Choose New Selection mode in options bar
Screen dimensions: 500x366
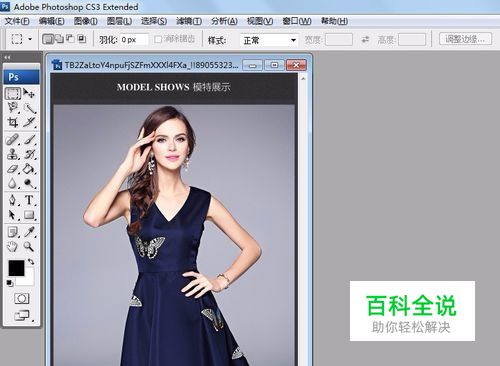(48, 39)
